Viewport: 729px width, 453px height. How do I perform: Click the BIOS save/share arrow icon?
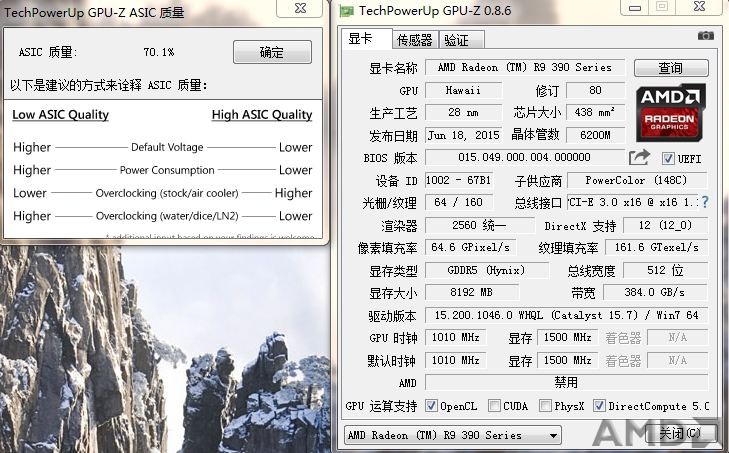639,157
